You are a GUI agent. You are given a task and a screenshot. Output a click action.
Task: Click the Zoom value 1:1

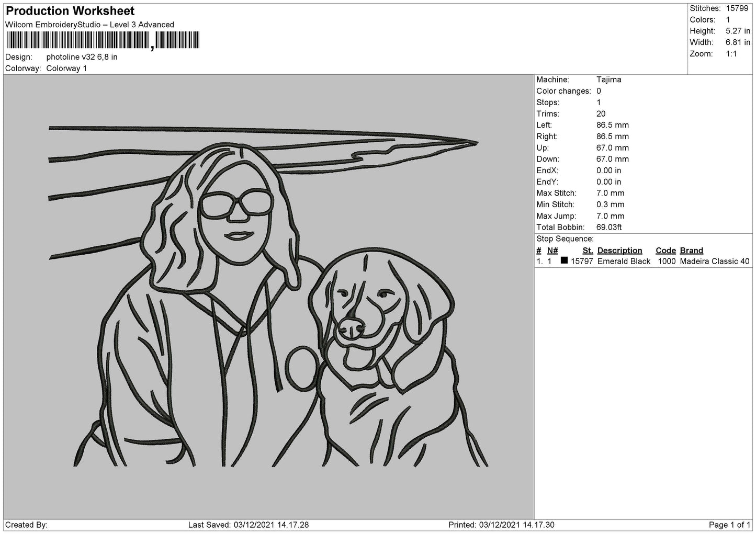[731, 54]
